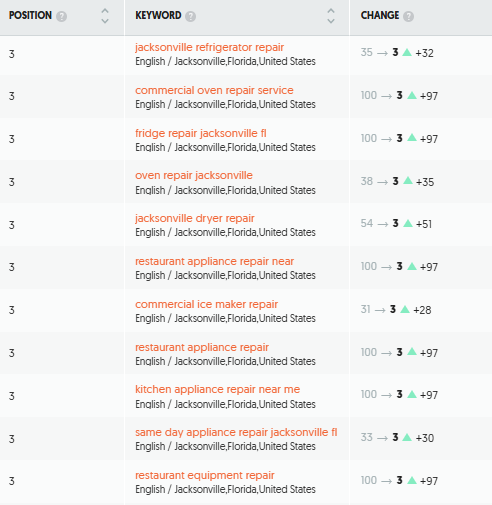Click green up arrow in fridge repair jacksonville row
Screen dimensions: 492x505
tap(412, 138)
